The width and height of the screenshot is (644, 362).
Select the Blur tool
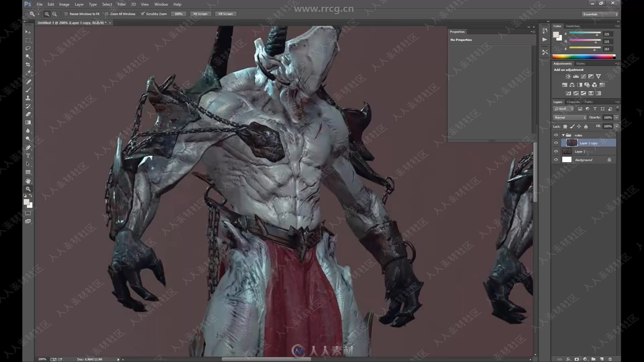point(28,131)
